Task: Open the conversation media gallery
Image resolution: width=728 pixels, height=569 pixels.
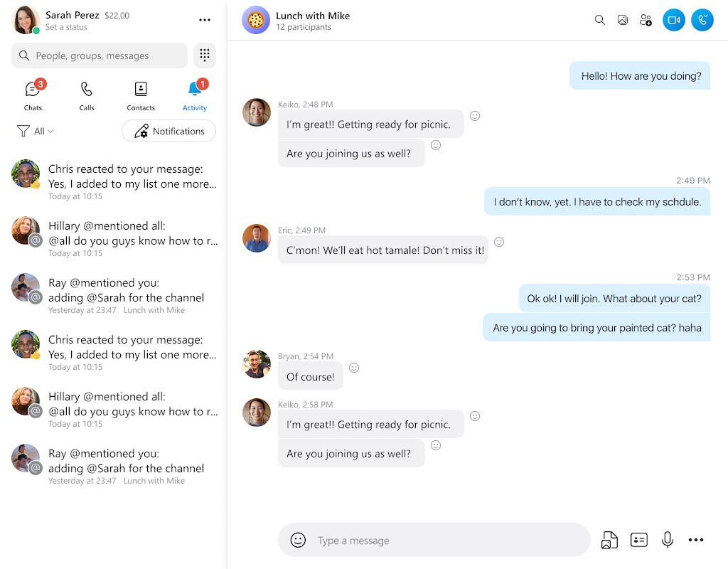Action: 623,20
